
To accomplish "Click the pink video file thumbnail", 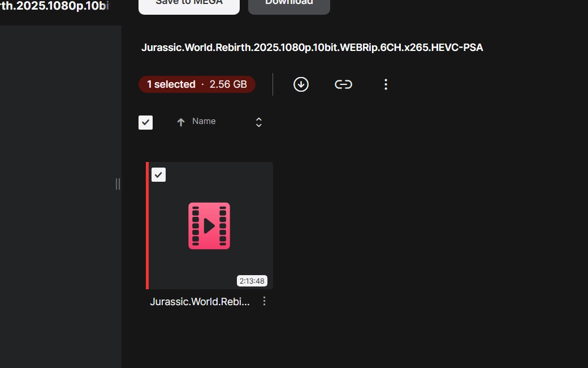I will tap(209, 226).
